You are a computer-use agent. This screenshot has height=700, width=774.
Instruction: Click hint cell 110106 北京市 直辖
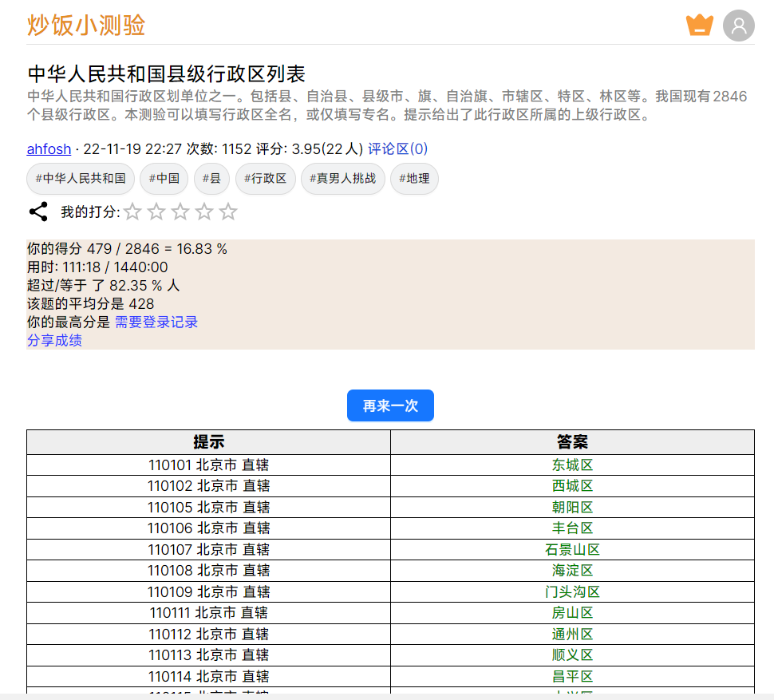point(209,528)
